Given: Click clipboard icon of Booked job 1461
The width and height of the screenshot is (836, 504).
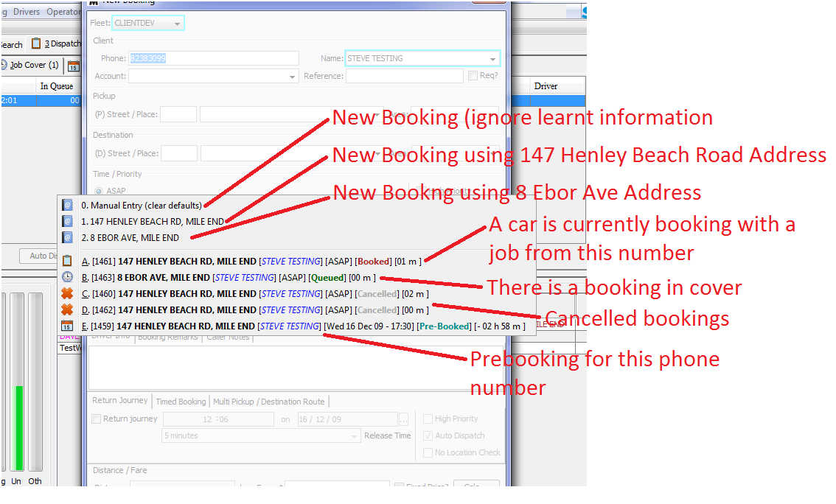Looking at the screenshot, I should click(x=67, y=261).
